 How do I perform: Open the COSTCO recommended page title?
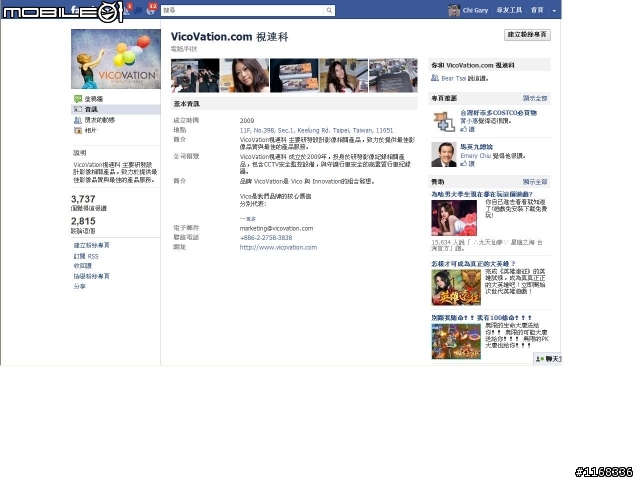click(498, 113)
